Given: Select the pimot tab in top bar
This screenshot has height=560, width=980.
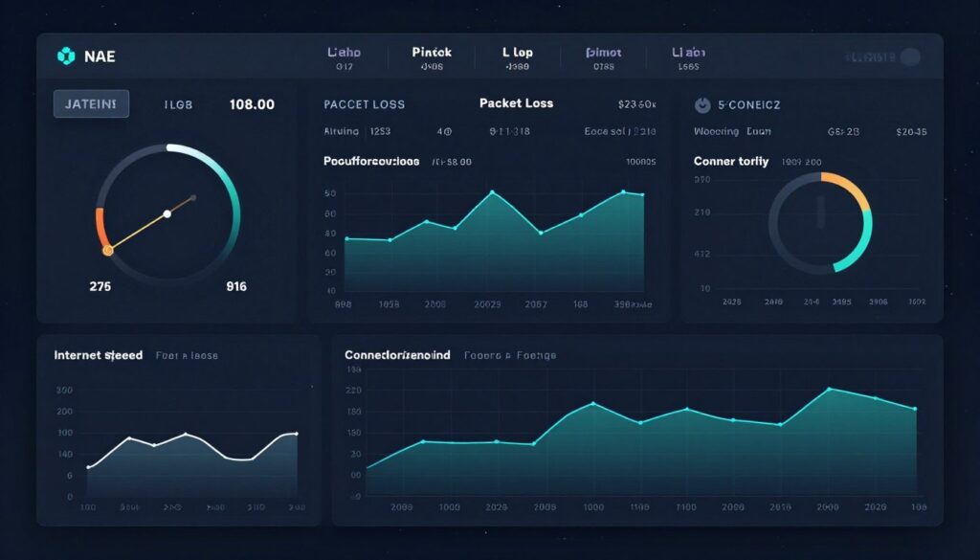Looking at the screenshot, I should click(604, 58).
